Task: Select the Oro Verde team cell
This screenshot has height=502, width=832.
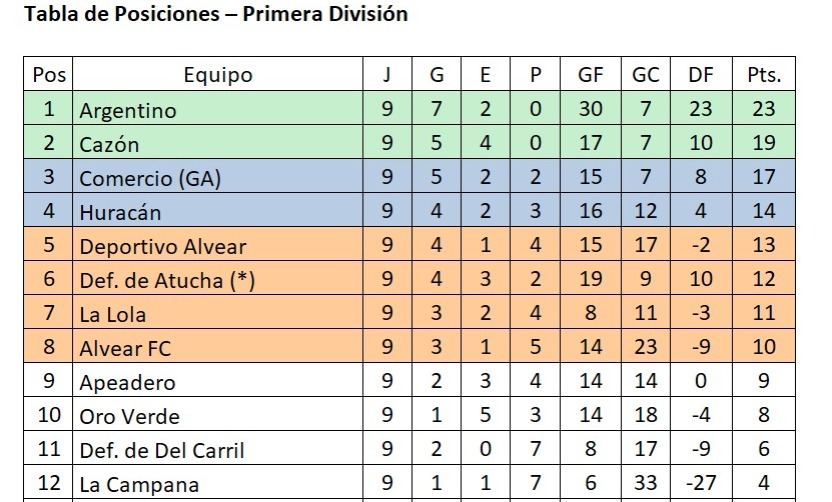Action: pyautogui.click(x=218, y=414)
